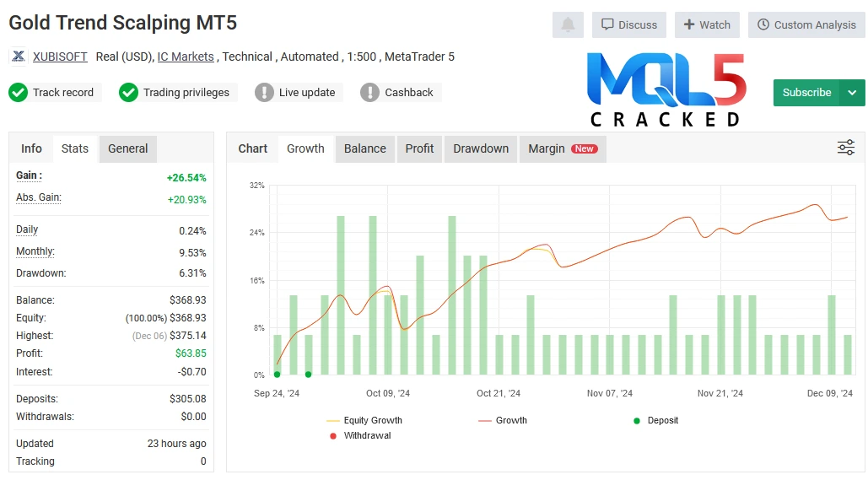
Task: Toggle Equity Growth legend item
Action: point(364,420)
